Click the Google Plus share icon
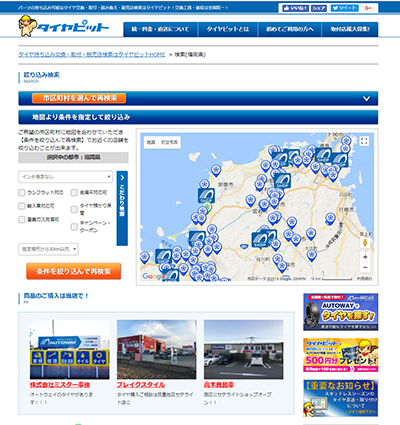 [368, 8]
